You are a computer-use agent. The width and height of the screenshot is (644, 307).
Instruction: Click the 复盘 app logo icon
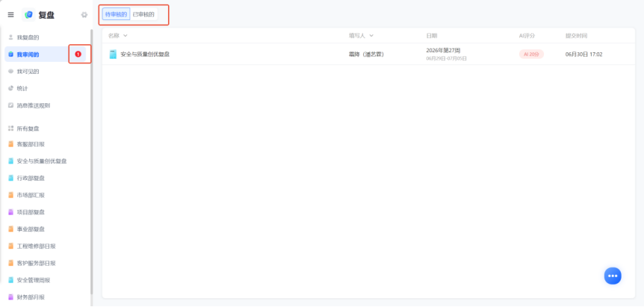[28, 15]
